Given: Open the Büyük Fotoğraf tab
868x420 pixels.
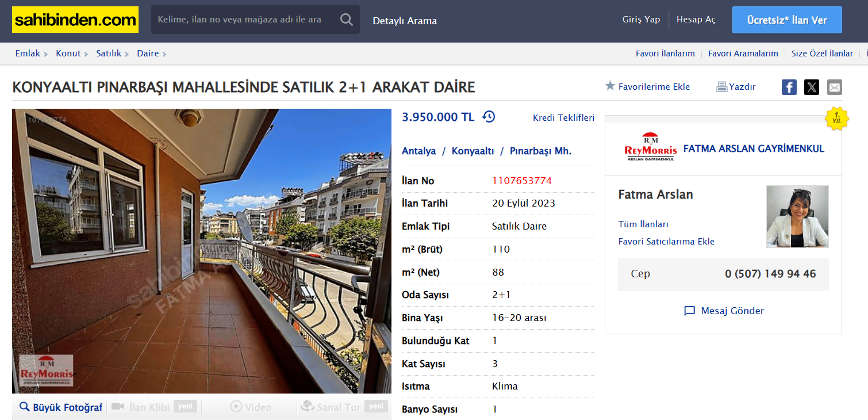Looking at the screenshot, I should point(61,407).
